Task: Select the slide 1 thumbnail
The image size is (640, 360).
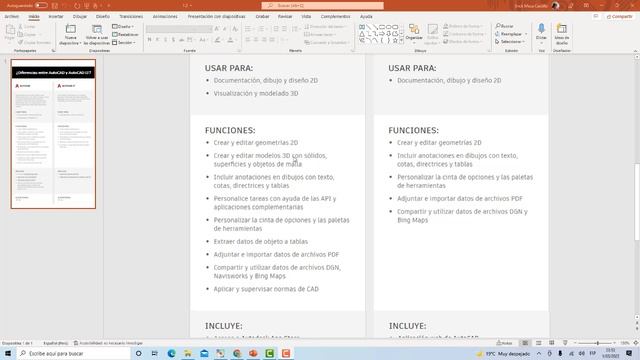Action: point(53,134)
